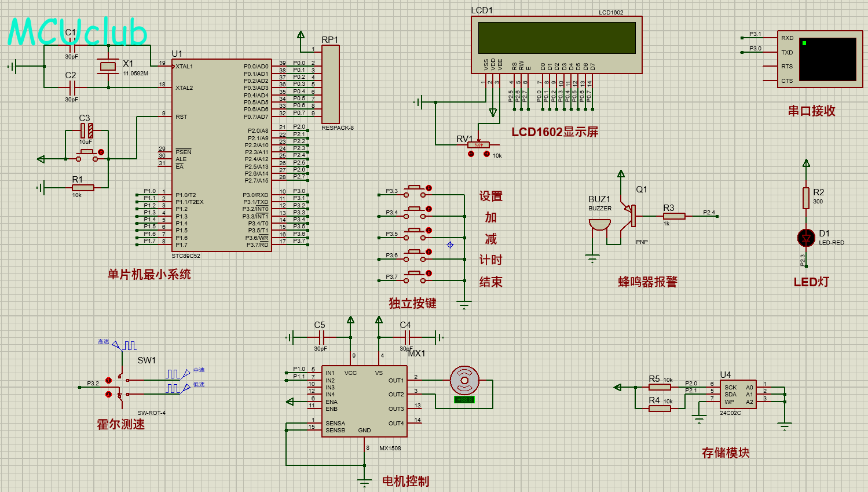Screen dimensions: 868x492
Task: Select the red LED D1
Action: point(805,238)
